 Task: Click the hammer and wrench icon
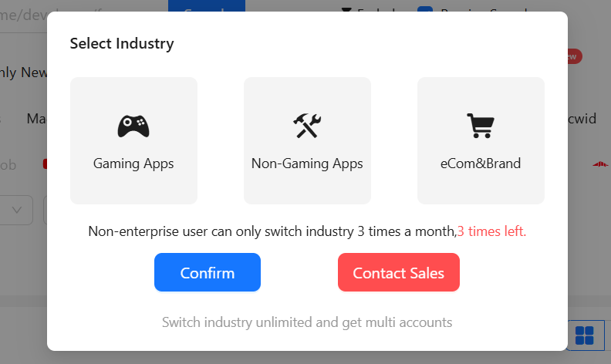(307, 126)
